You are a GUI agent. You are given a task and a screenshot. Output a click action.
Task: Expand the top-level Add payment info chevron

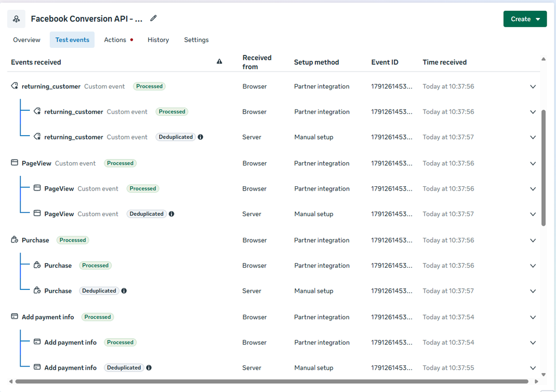533,317
